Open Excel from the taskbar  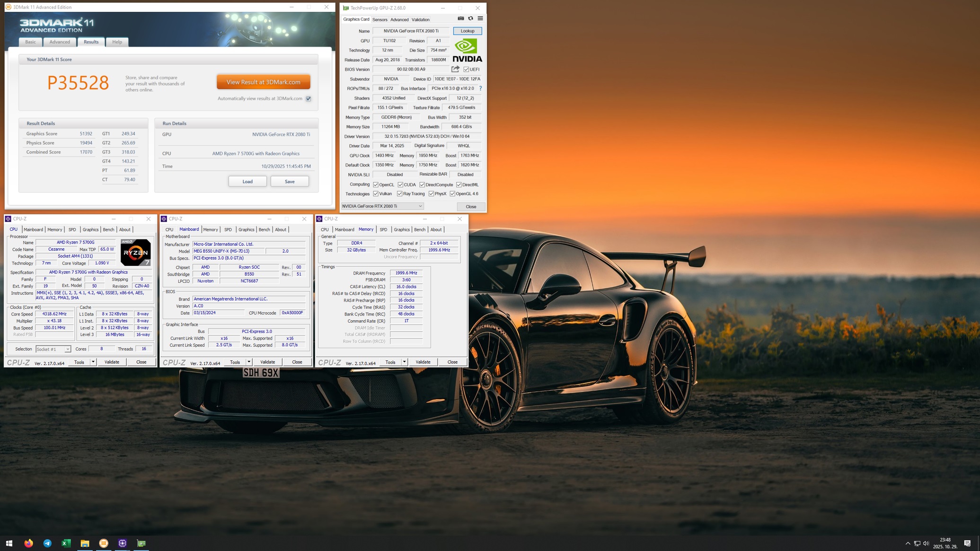tap(66, 543)
